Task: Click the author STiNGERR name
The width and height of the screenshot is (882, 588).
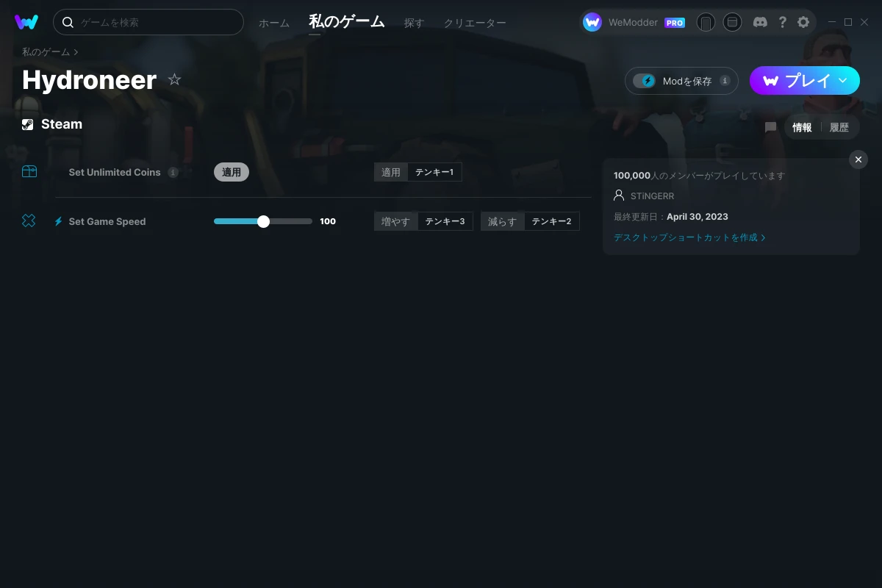Action: 652,196
